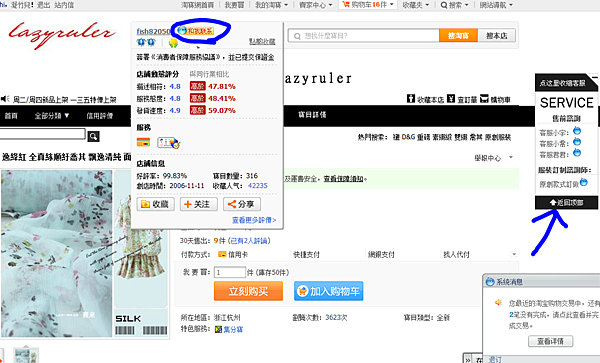Expand the 全部分类 all categories menu

coord(52,116)
